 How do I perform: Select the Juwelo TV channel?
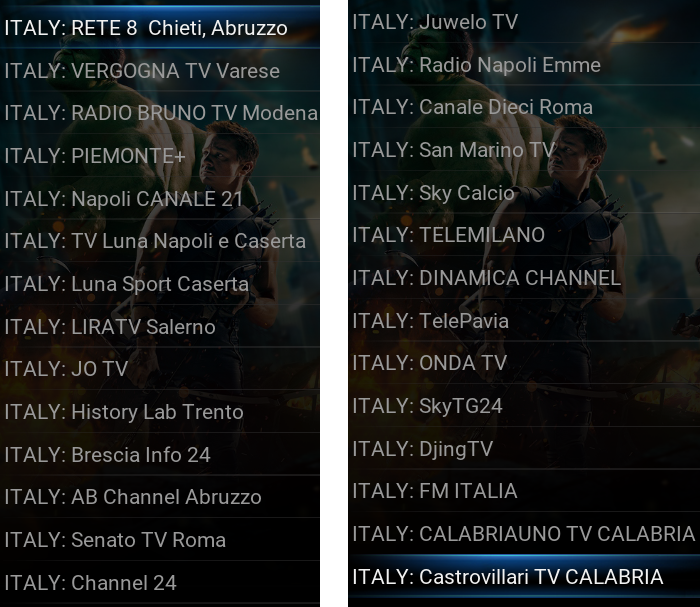tap(524, 22)
